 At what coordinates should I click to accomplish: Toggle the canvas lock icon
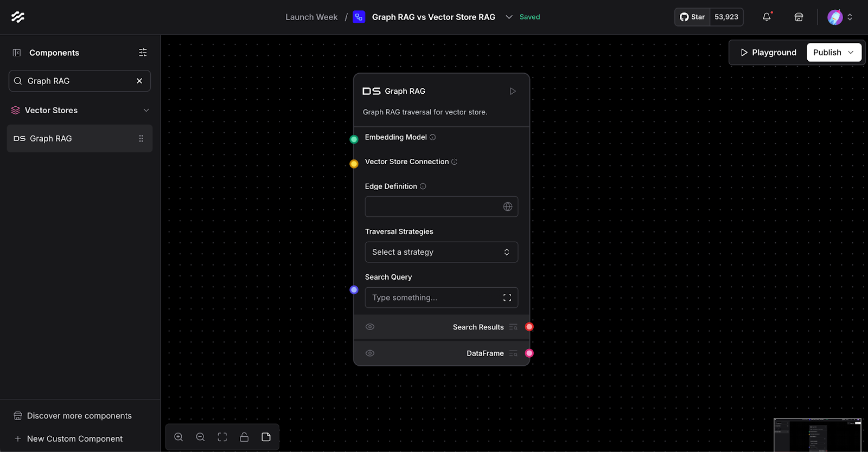pyautogui.click(x=244, y=437)
